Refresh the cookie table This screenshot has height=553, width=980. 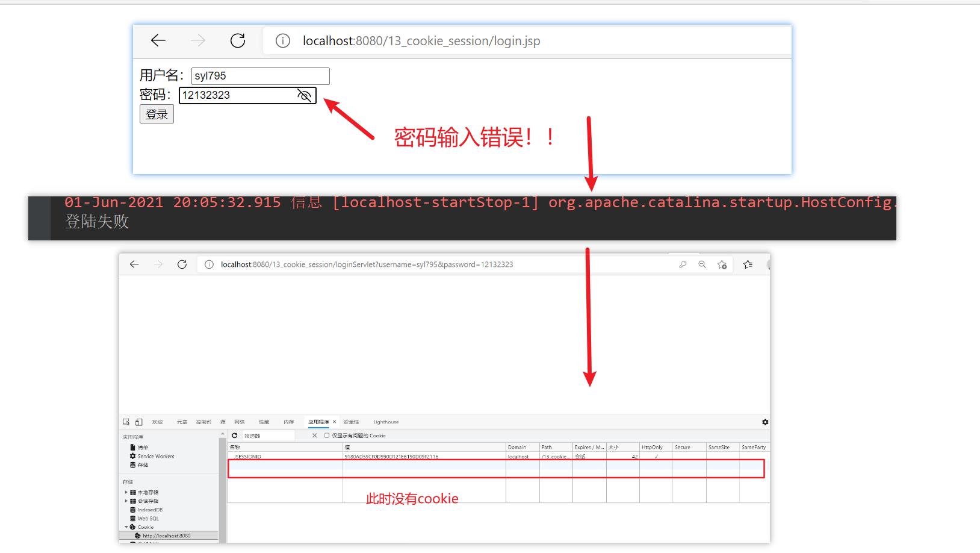coord(235,436)
